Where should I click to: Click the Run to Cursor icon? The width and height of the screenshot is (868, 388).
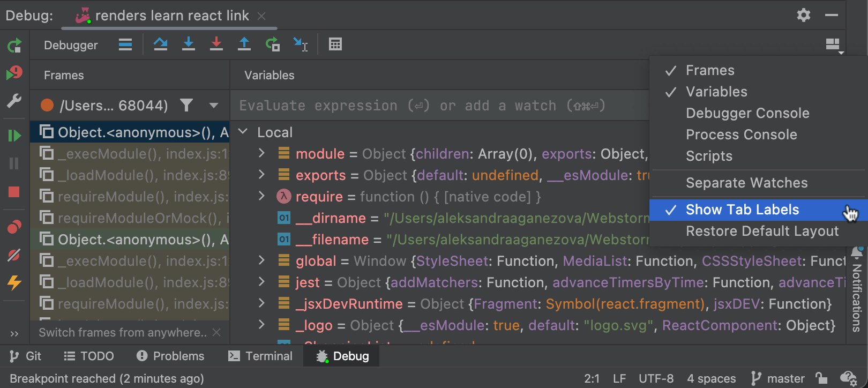click(x=300, y=44)
